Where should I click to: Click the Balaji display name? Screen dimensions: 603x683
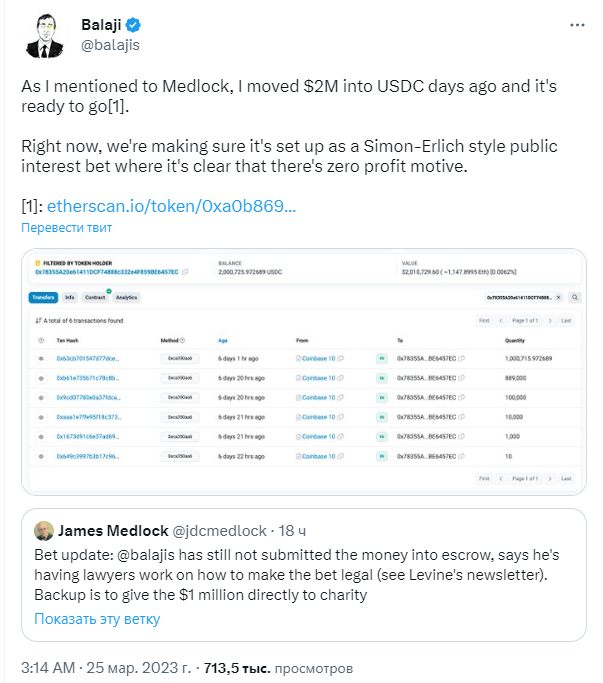tap(102, 25)
